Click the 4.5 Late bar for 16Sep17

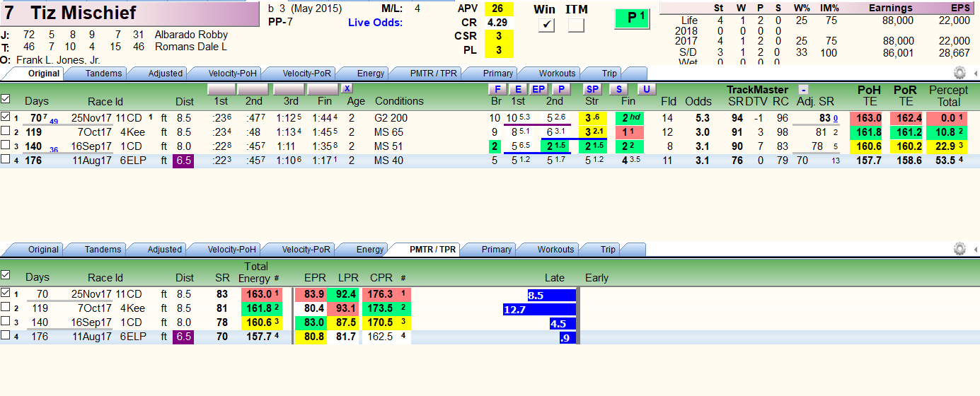(x=563, y=323)
